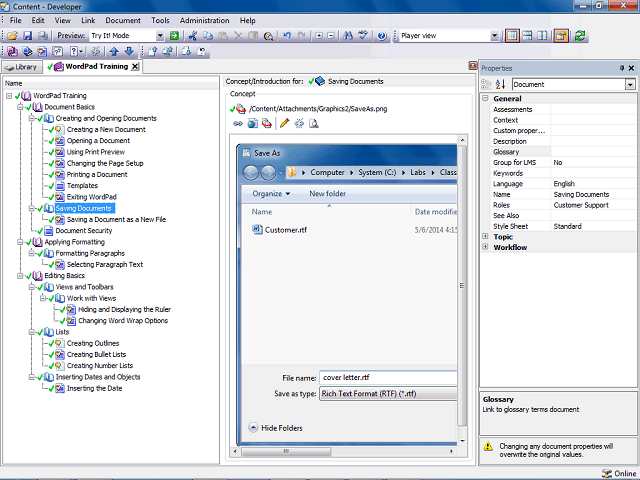This screenshot has width=640, height=480.
Task: Click the globe web page icon in Concept
Action: pos(253,123)
